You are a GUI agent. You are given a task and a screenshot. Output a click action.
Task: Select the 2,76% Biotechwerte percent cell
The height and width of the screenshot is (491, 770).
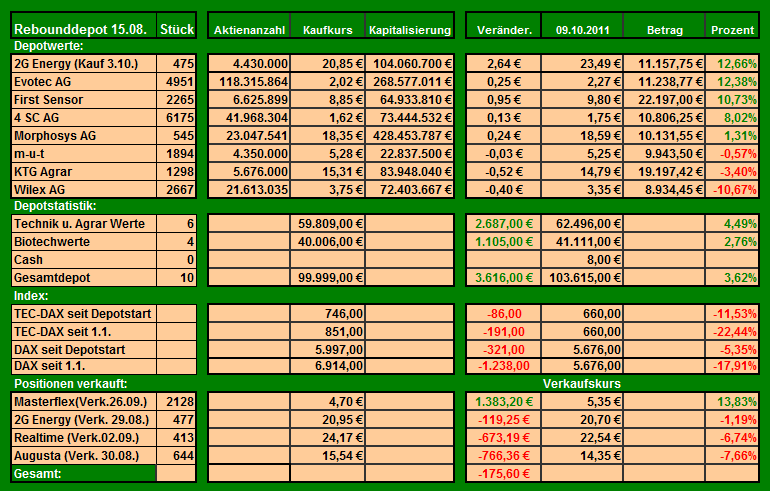pyautogui.click(x=732, y=242)
